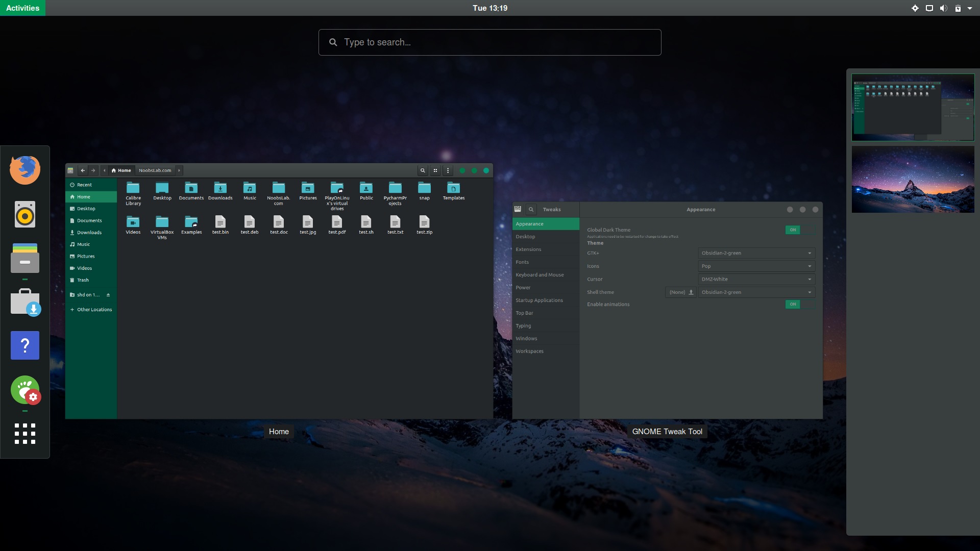Open the file manager icon in dock

24,259
